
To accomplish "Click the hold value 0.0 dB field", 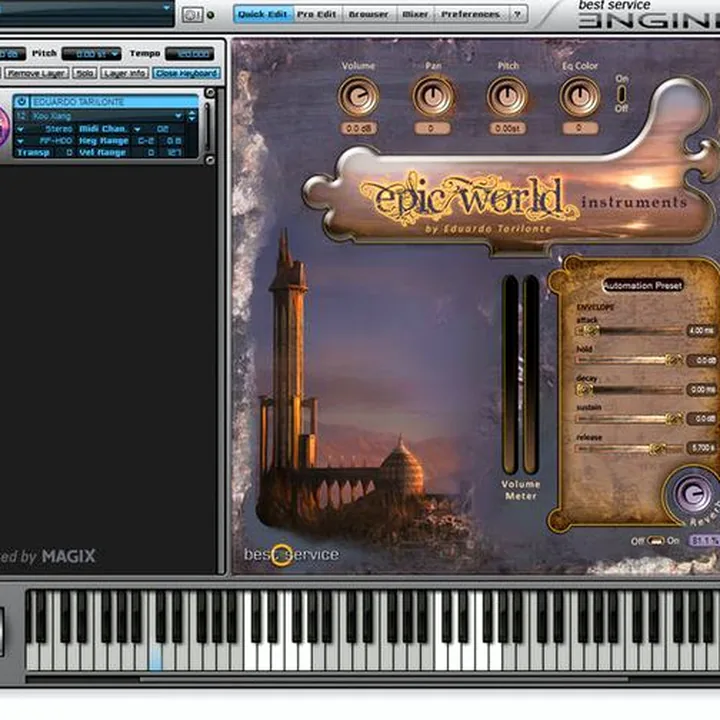I will [x=703, y=360].
